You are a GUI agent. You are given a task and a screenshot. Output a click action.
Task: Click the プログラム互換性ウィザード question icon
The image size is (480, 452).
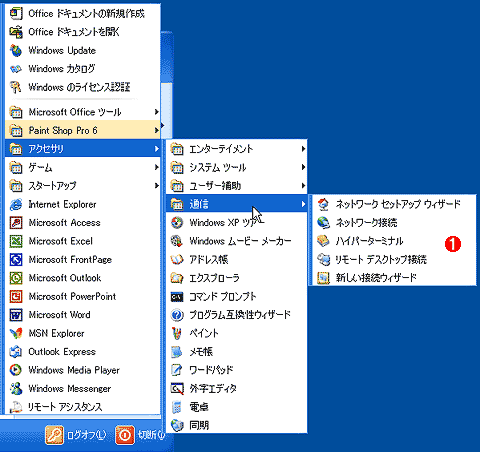pos(177,315)
